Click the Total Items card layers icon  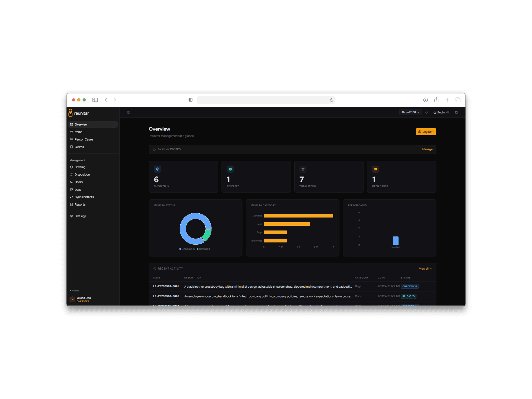point(303,169)
